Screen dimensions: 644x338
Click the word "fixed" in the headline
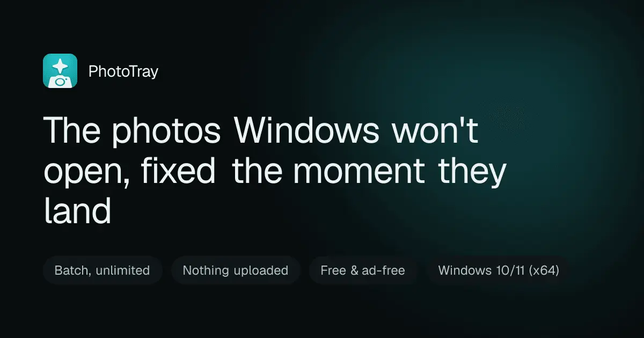tap(179, 172)
